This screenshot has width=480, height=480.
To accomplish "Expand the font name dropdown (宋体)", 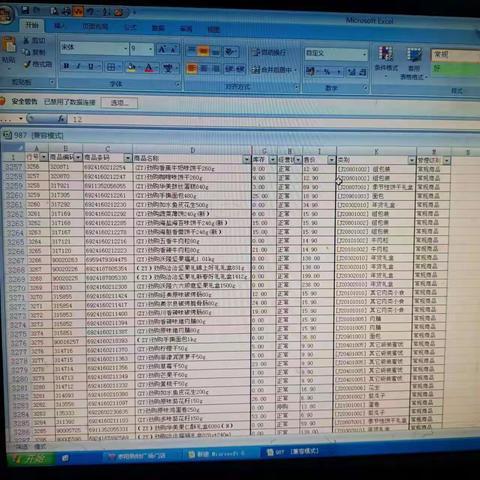I will pos(126,49).
